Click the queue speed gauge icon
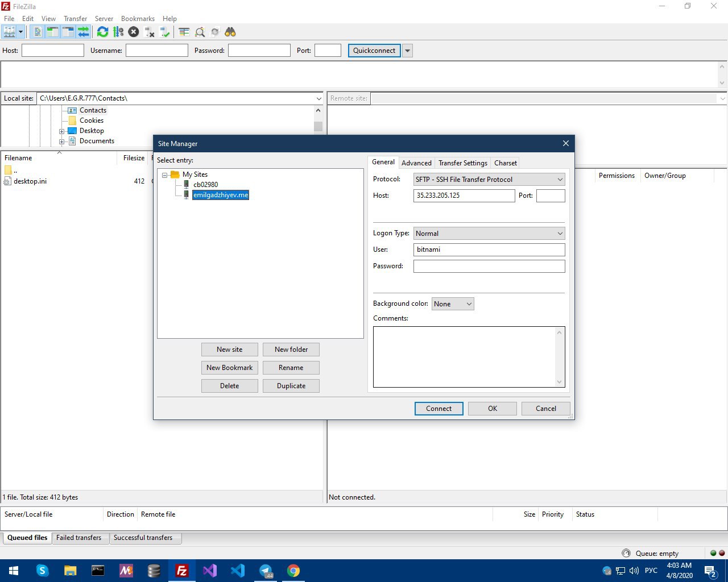Image resolution: width=728 pixels, height=582 pixels. click(626, 553)
